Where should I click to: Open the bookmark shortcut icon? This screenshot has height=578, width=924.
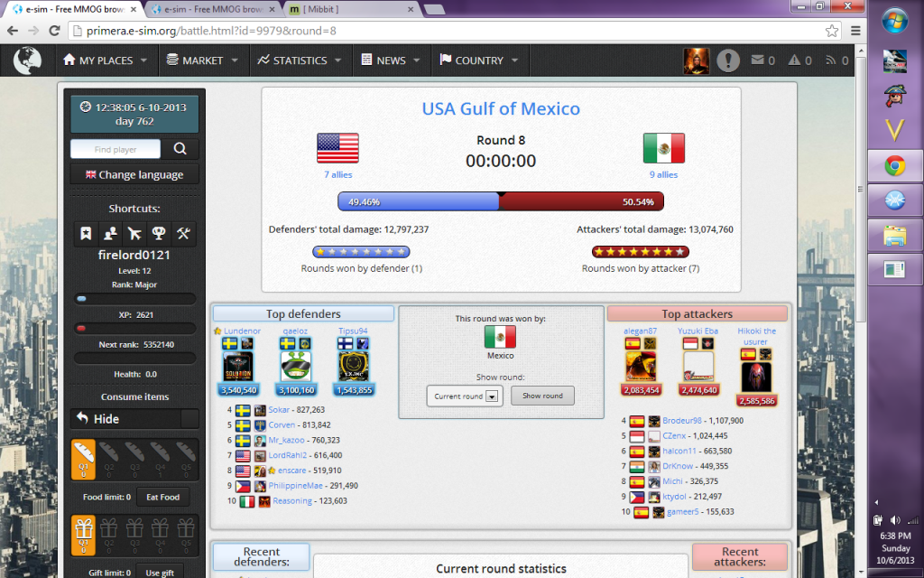tap(86, 234)
